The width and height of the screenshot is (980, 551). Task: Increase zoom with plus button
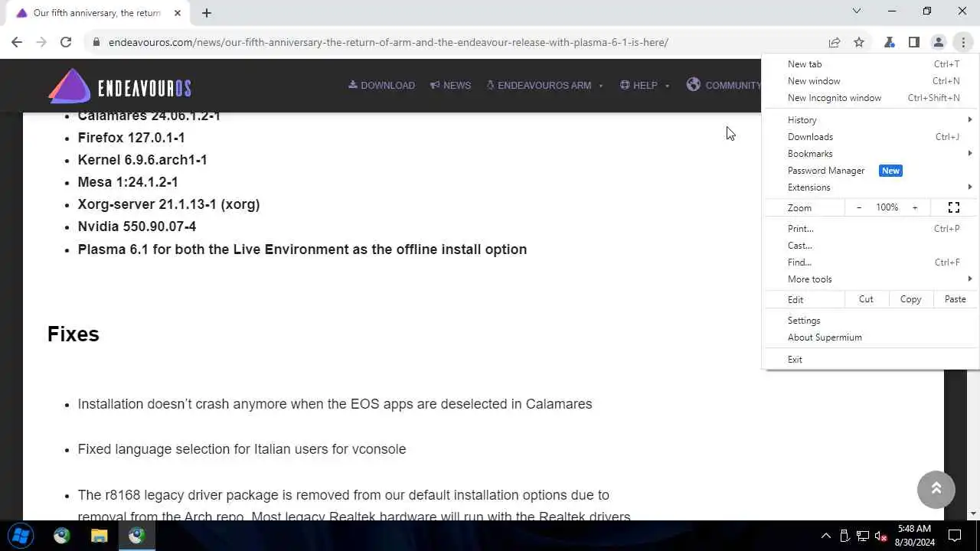(x=914, y=207)
